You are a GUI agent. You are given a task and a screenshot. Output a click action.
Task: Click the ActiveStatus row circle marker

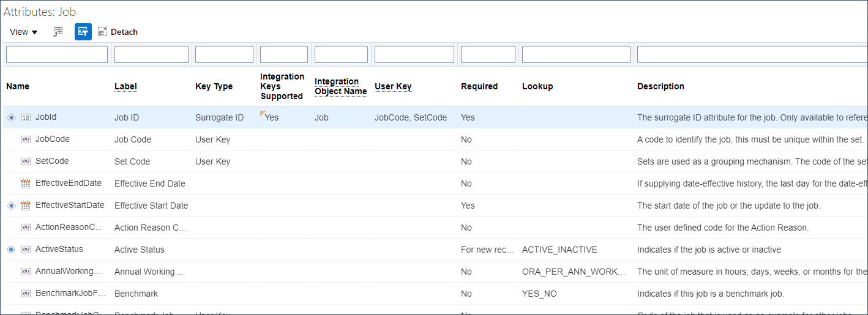(x=10, y=250)
